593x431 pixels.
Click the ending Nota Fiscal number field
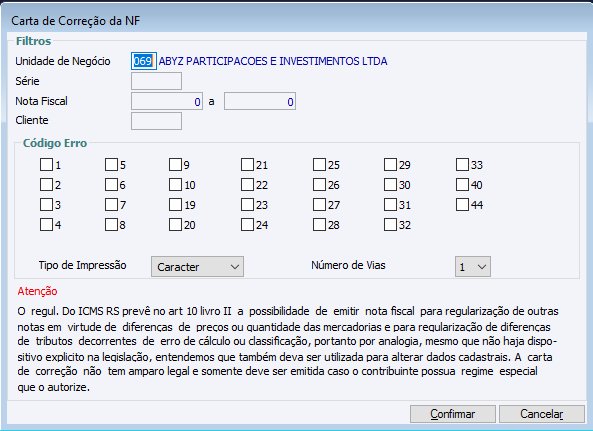point(260,101)
